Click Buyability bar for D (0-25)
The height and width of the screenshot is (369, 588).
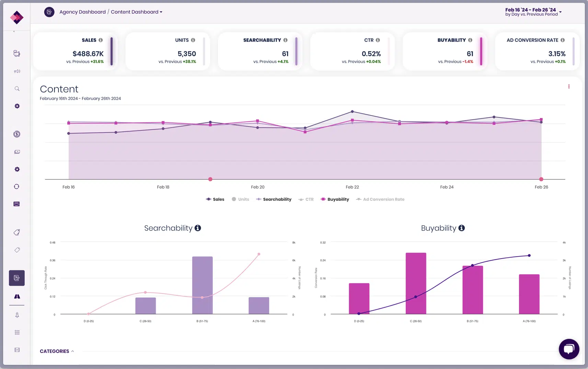click(359, 299)
